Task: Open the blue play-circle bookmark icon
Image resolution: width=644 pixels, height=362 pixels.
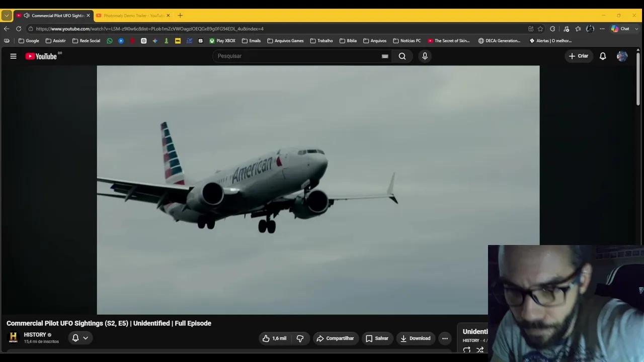Action: coord(121,41)
